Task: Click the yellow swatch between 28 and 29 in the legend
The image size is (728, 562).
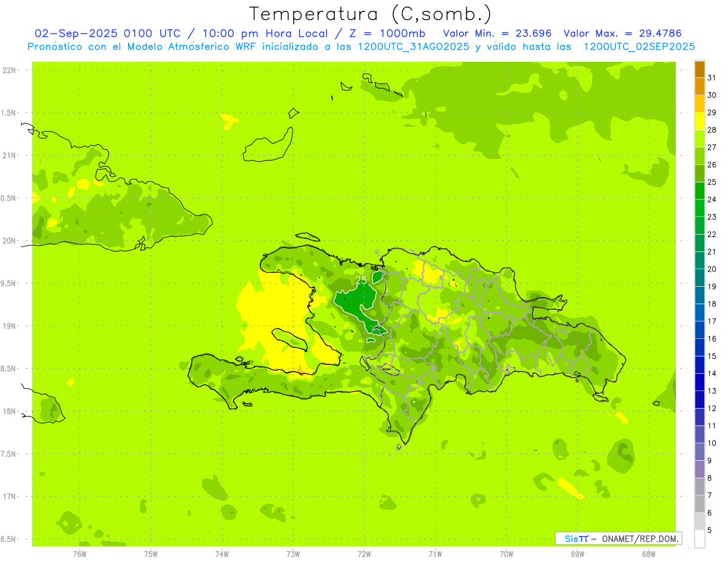Action: point(699,121)
